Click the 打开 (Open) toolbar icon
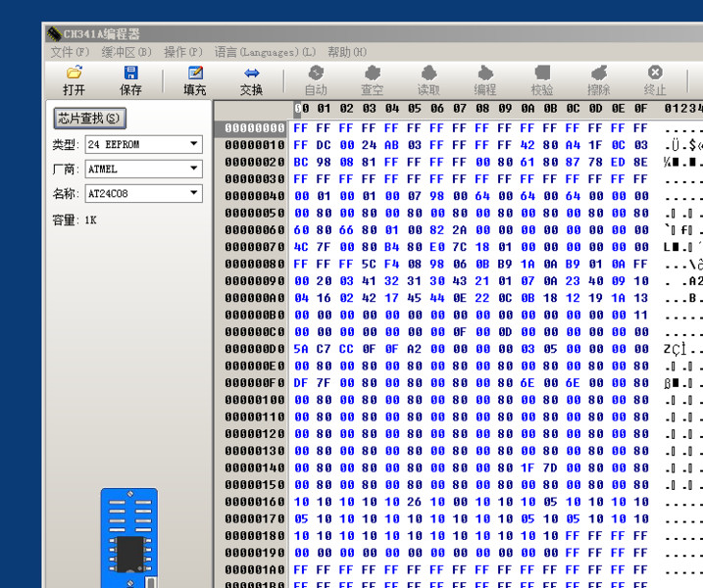This screenshot has height=588, width=703. (74, 80)
